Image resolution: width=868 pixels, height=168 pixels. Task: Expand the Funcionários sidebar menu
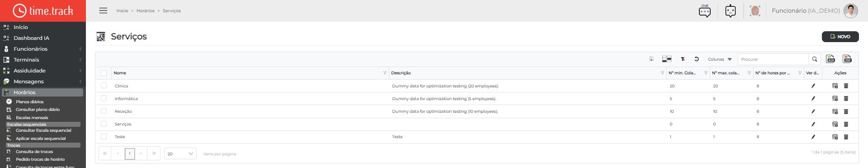pos(43,49)
